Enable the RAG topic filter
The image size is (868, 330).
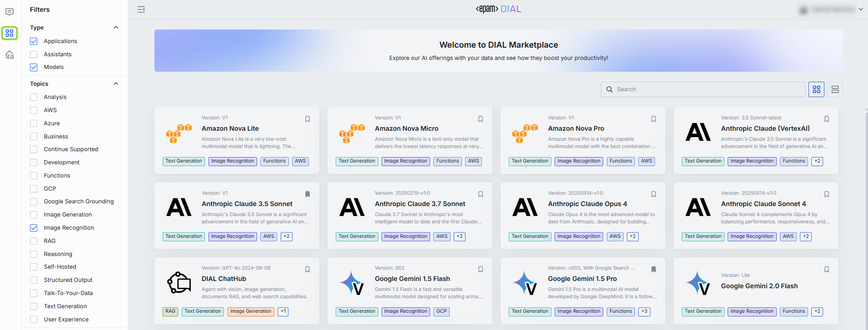(34, 241)
